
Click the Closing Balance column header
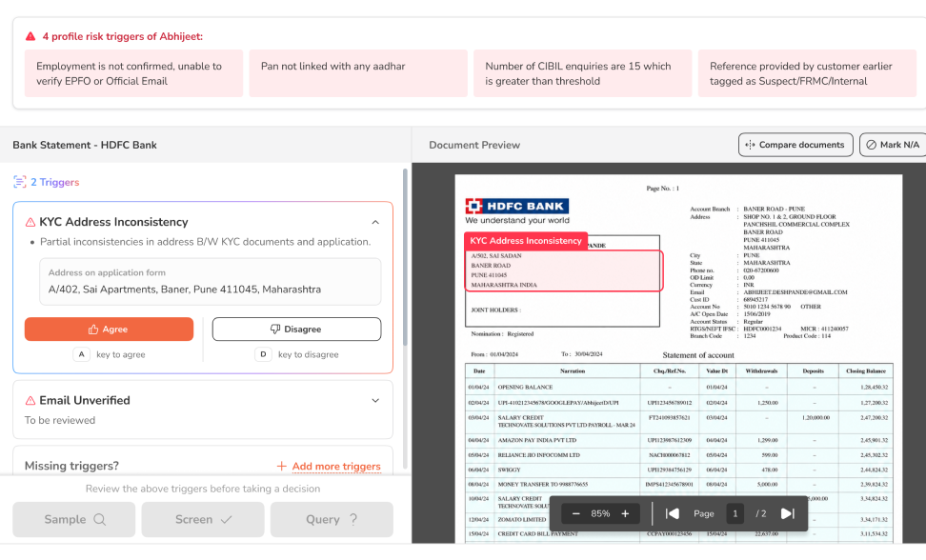(866, 371)
